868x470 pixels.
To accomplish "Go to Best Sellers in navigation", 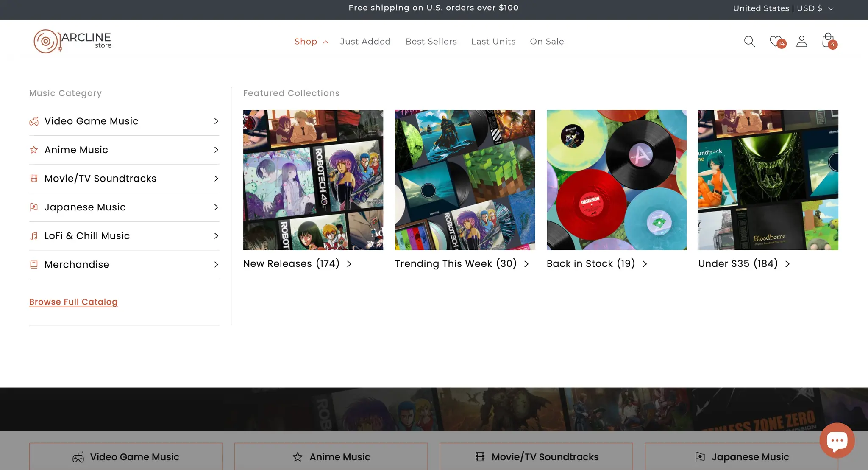I will [x=431, y=42].
